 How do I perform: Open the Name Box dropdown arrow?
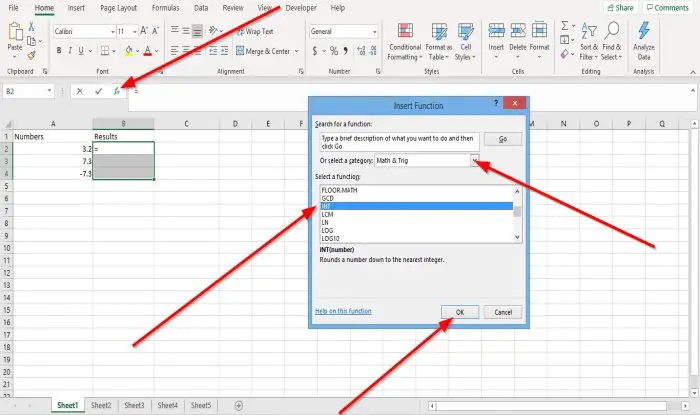[49, 91]
